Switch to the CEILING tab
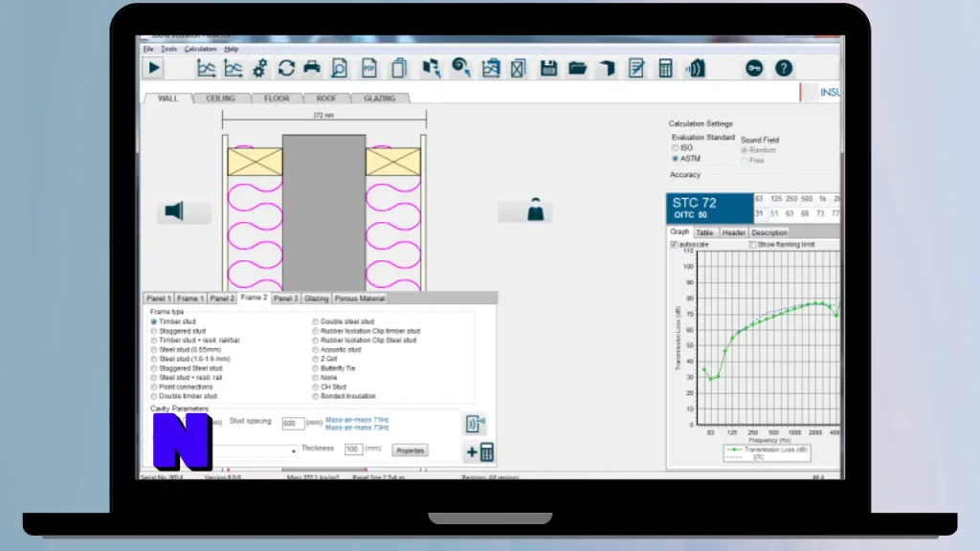Image resolution: width=980 pixels, height=551 pixels. coord(221,99)
